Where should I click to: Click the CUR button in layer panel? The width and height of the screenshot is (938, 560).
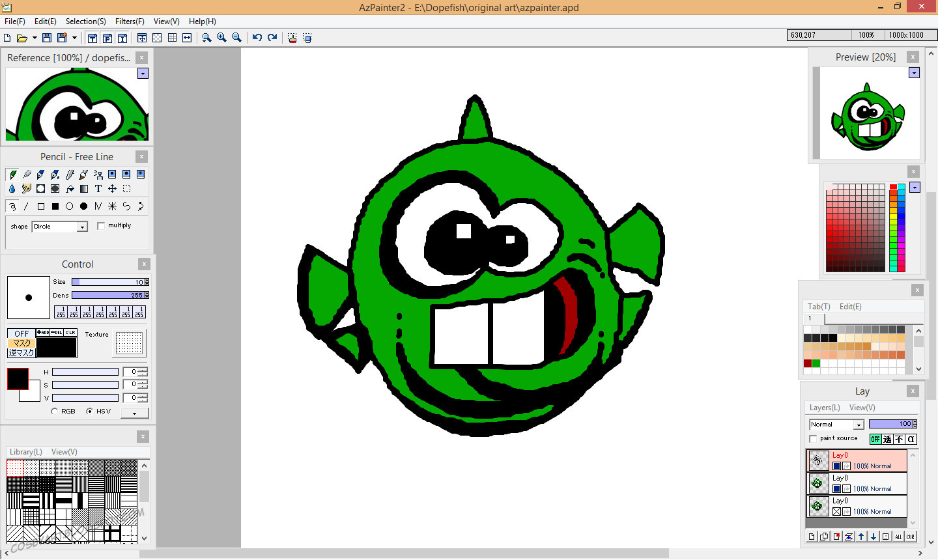[x=911, y=537]
